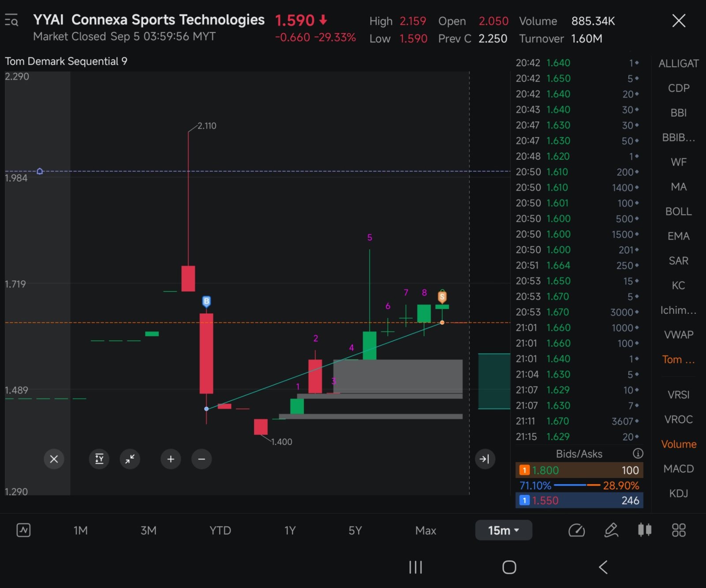Toggle the Tom Demark indicator off
The width and height of the screenshot is (706, 588).
[x=678, y=359]
